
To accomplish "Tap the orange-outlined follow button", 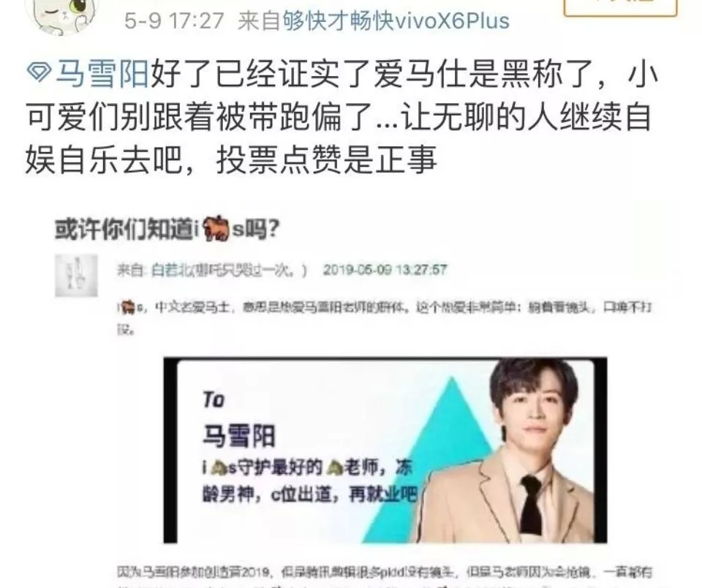I will (x=620, y=7).
